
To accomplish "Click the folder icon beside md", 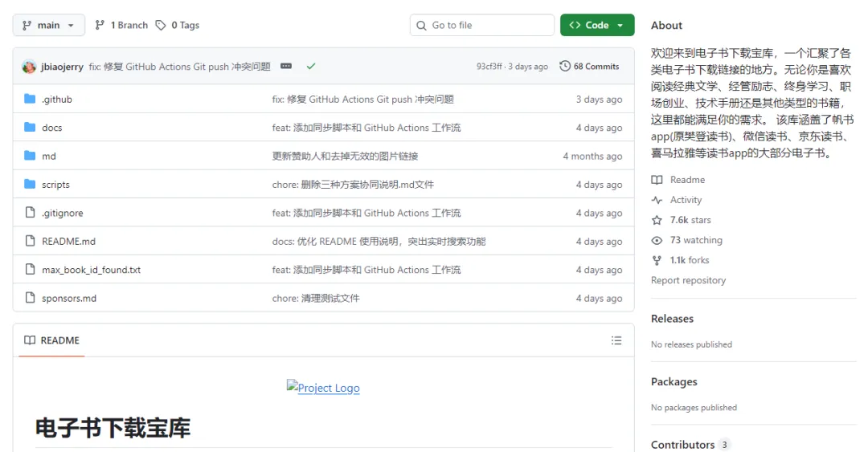I will [x=30, y=156].
